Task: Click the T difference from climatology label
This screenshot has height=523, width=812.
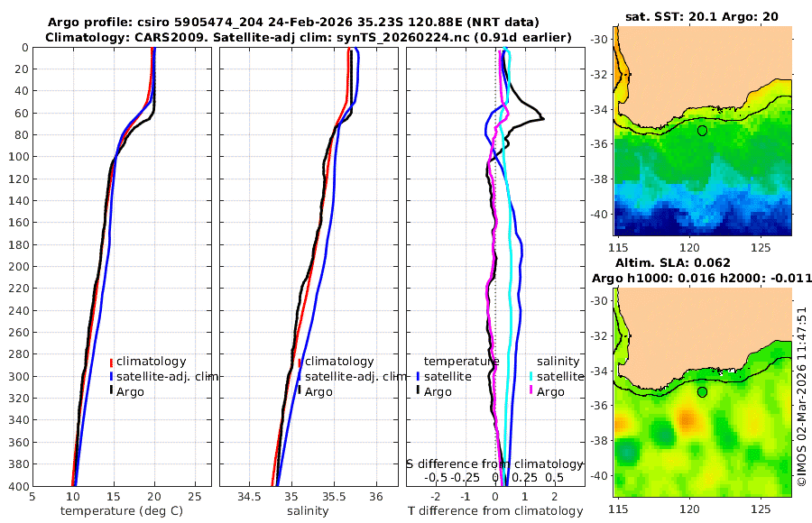Action: point(495,511)
